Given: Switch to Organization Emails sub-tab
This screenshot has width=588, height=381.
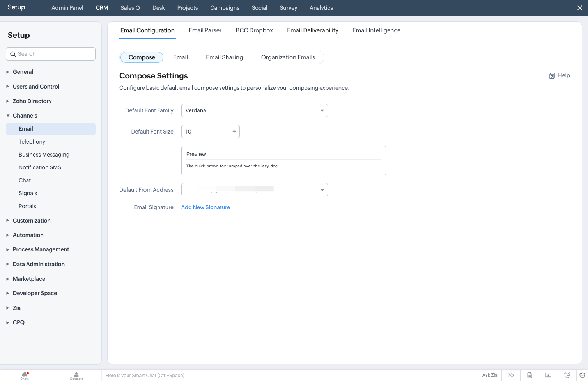Looking at the screenshot, I should click(288, 57).
